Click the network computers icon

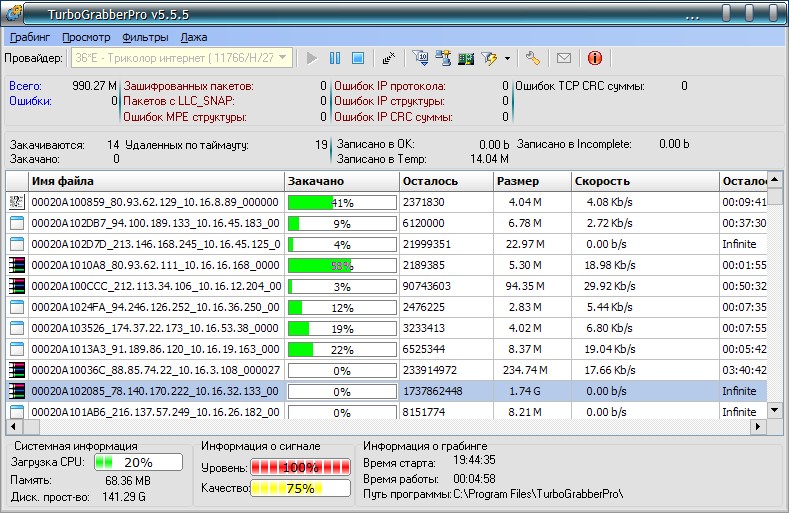[x=443, y=58]
